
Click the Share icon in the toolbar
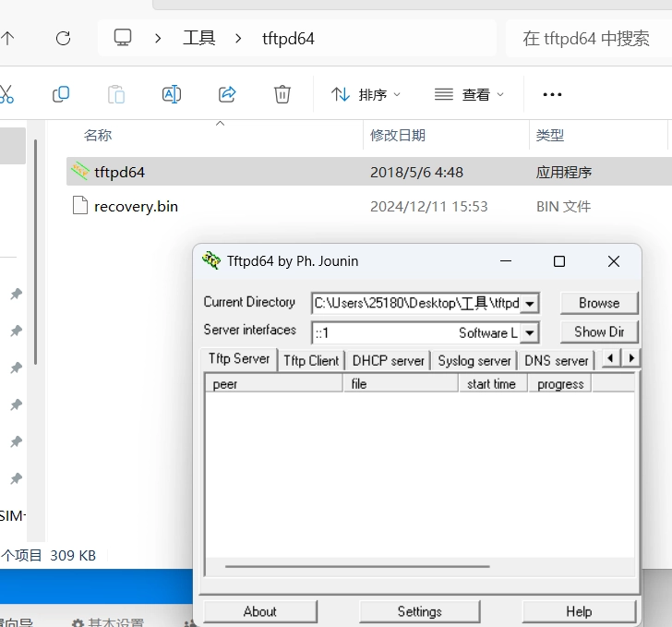point(227,94)
